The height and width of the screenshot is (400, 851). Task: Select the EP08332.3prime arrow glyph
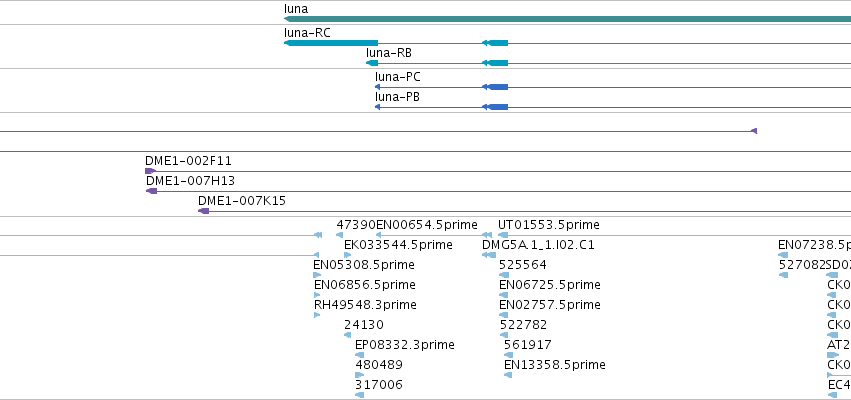(358, 355)
